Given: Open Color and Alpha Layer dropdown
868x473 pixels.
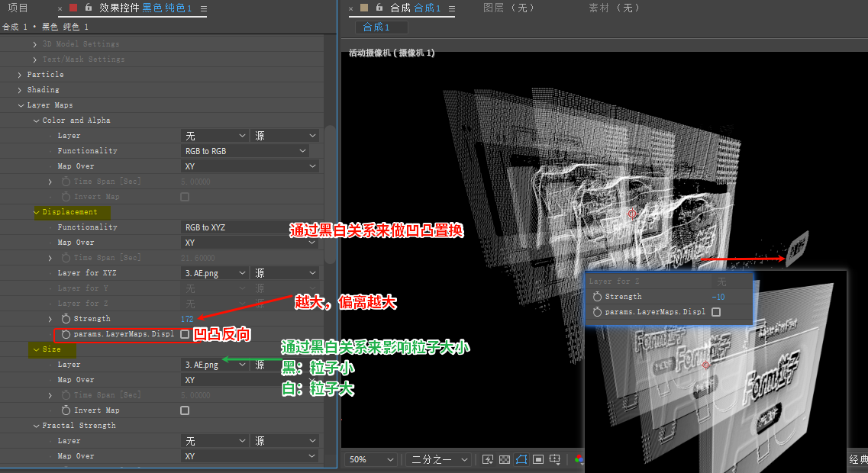Looking at the screenshot, I should (x=215, y=136).
